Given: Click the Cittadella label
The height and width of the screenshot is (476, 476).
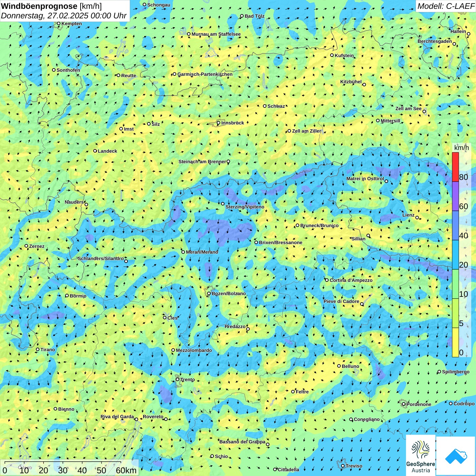Looking at the screenshot, I should 288,470.
